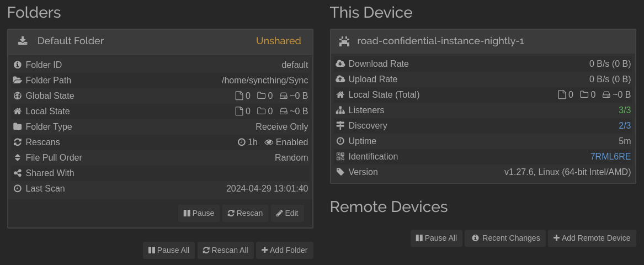Edit the Default Folder settings
The image size is (644, 265).
[x=288, y=213]
